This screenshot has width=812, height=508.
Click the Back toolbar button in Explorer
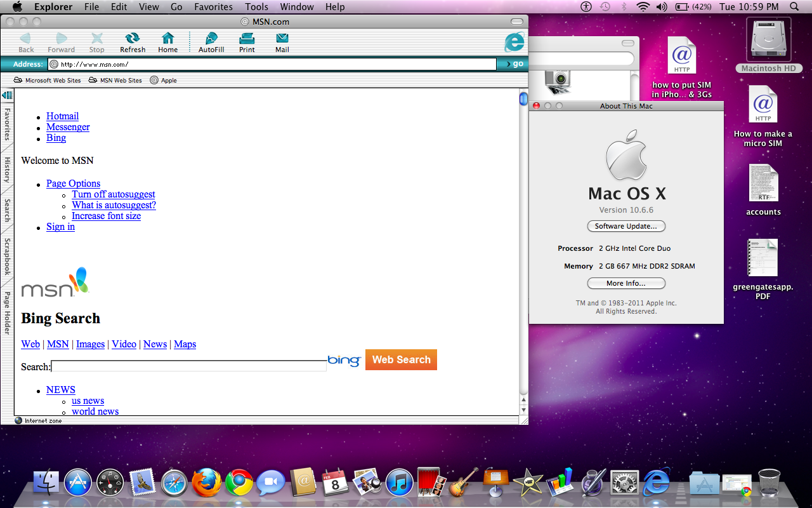26,43
